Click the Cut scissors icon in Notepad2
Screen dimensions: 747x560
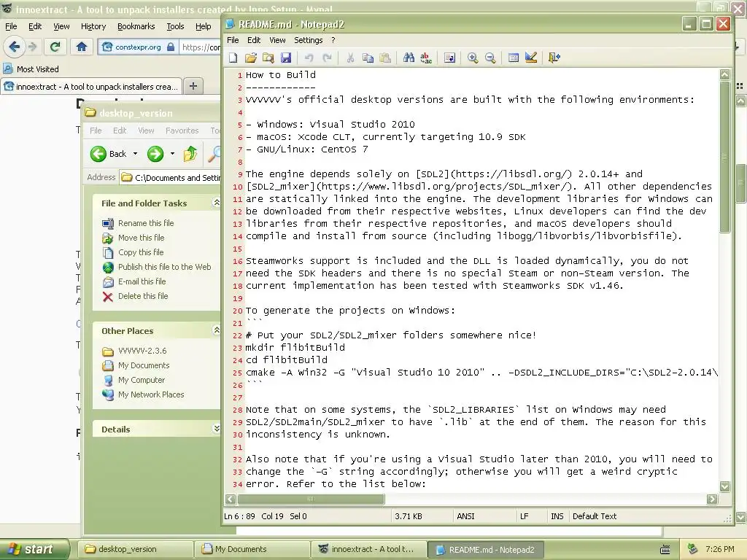(350, 58)
